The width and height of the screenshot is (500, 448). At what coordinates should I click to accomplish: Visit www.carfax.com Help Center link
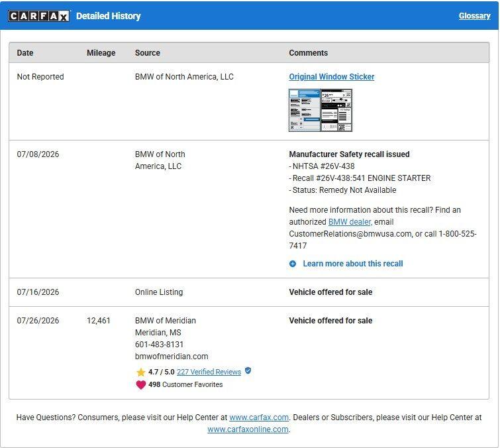pyautogui.click(x=259, y=418)
